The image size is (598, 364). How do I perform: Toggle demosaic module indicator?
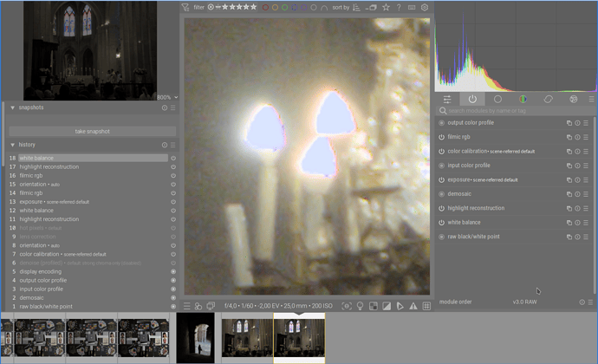click(441, 194)
